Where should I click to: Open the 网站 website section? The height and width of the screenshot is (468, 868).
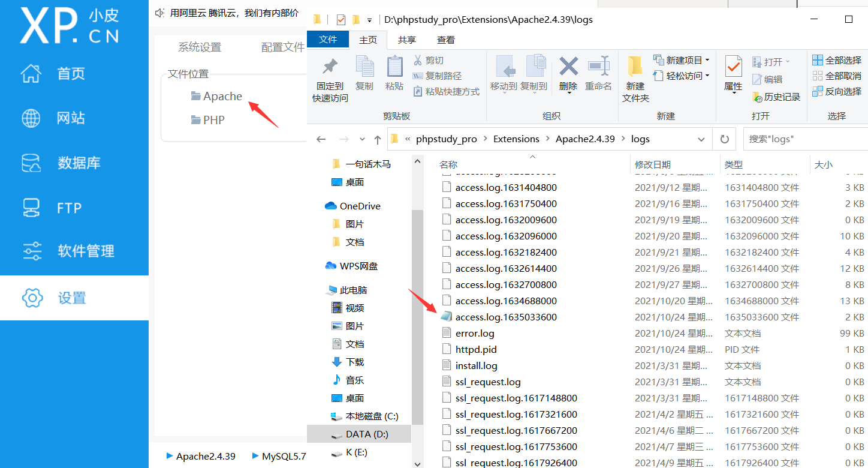click(x=53, y=118)
